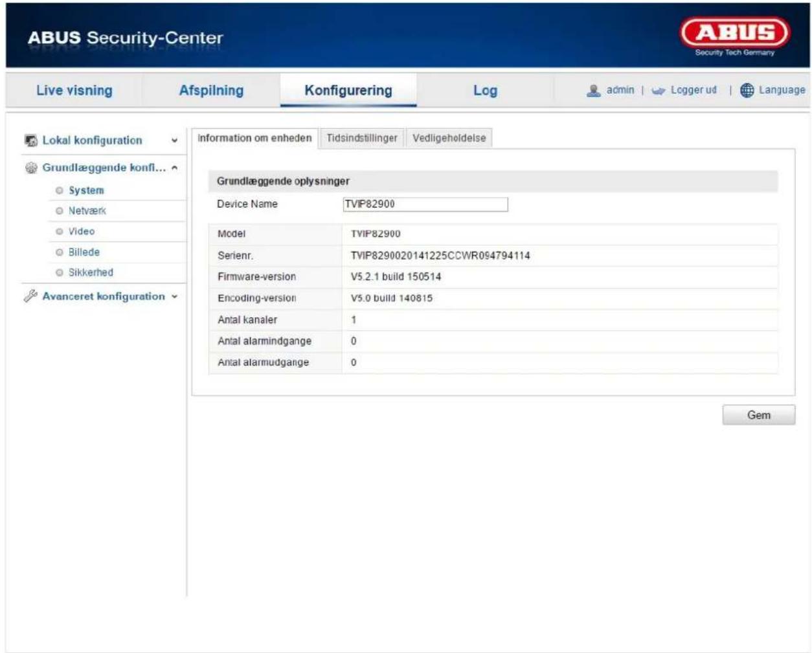The width and height of the screenshot is (812, 653).
Task: Click the admin user link
Action: [620, 90]
